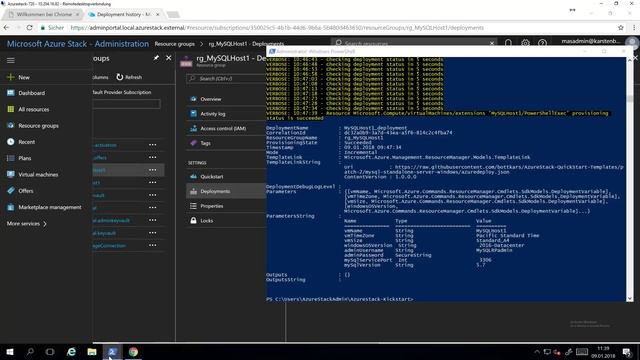
Task: Click the Dashboard icon in sidebar
Action: tap(11, 93)
